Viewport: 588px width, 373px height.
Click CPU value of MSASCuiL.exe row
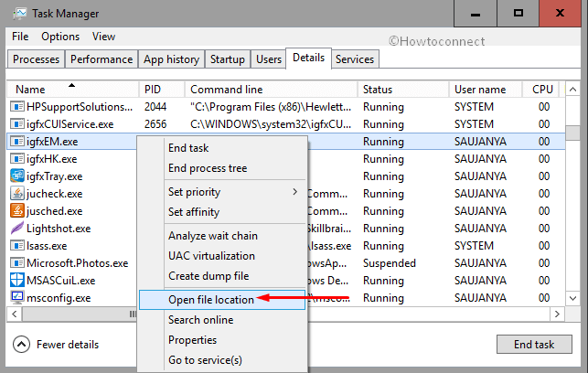coord(544,281)
